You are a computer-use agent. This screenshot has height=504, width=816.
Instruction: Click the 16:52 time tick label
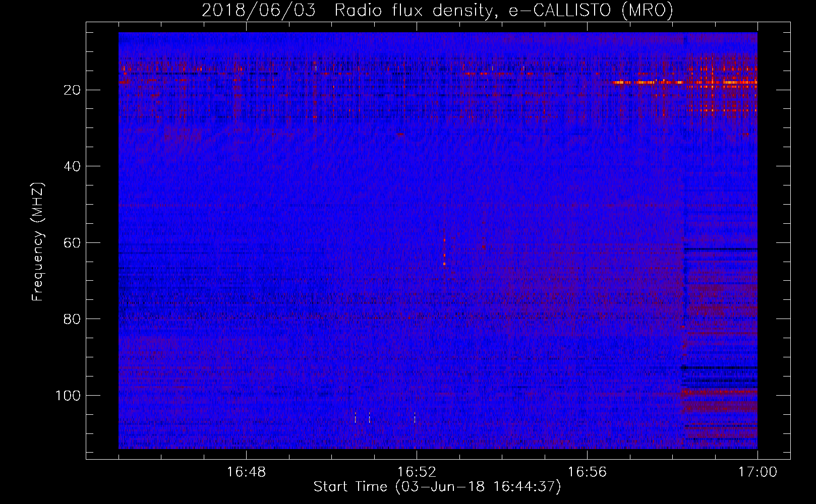coord(417,472)
